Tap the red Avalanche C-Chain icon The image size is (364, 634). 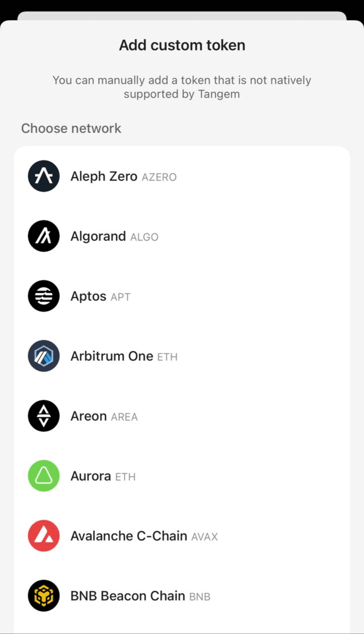pyautogui.click(x=44, y=536)
